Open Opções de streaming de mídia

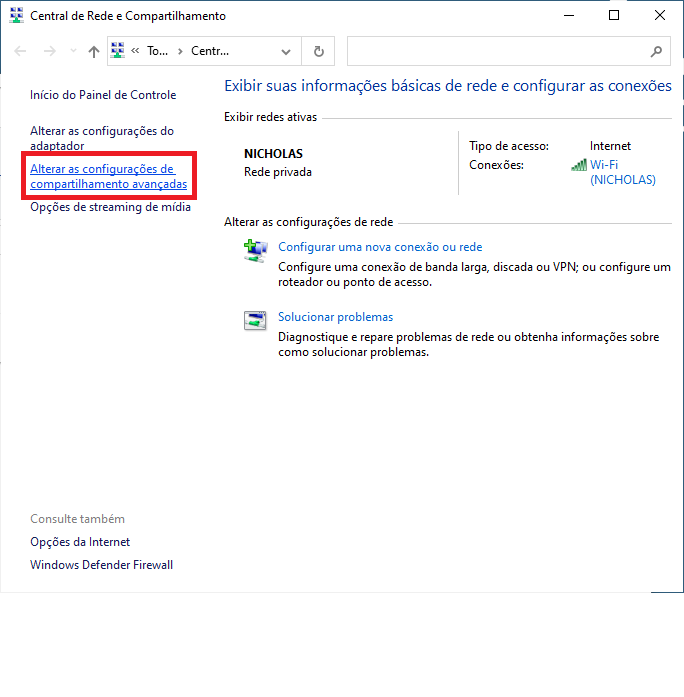pos(110,208)
